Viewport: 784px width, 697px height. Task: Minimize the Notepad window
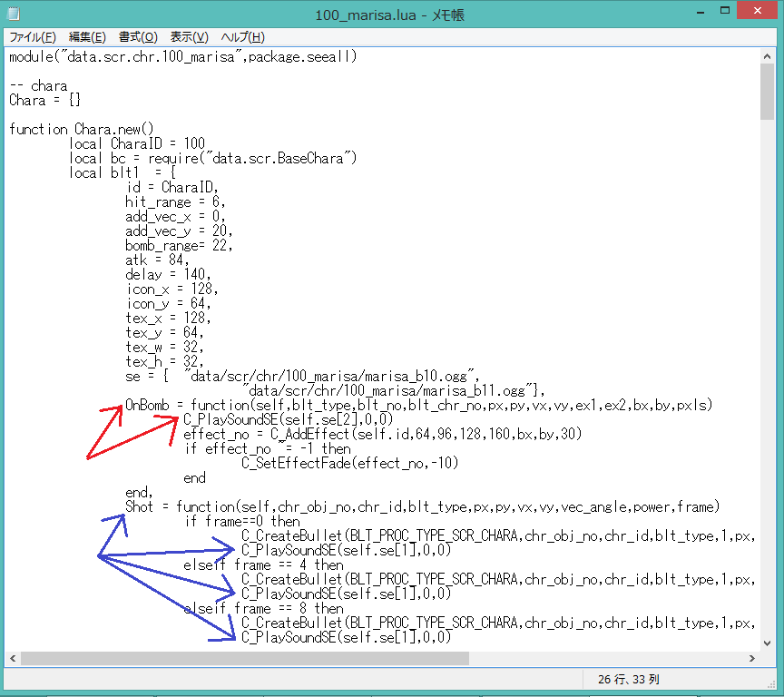click(x=700, y=12)
